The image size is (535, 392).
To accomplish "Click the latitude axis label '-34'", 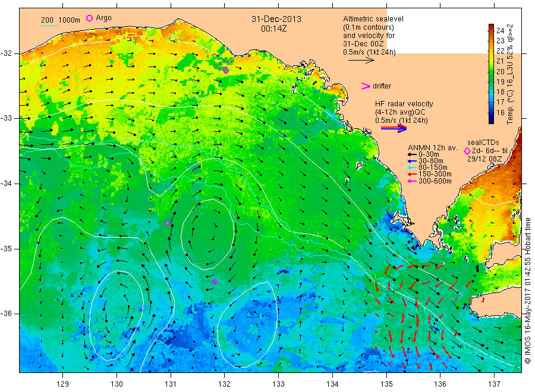I will click(6, 184).
